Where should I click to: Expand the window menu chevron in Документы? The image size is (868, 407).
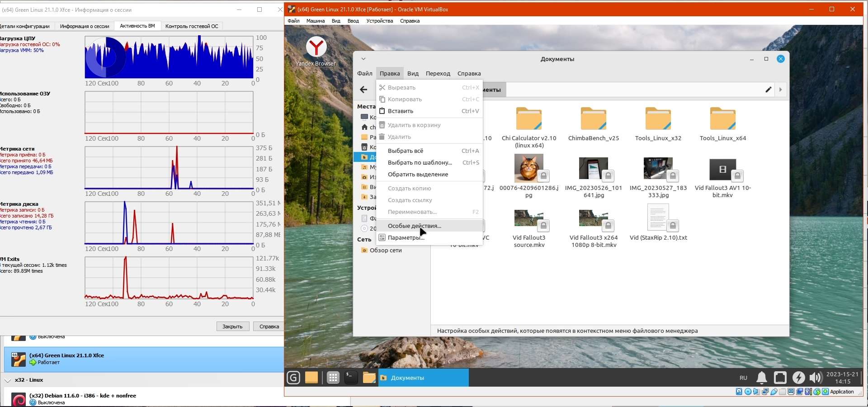363,59
